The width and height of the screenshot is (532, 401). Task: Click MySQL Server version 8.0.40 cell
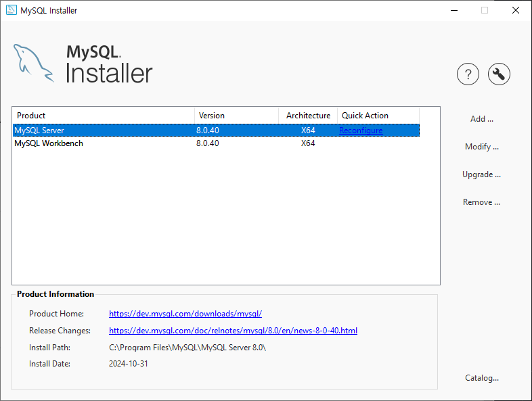208,130
